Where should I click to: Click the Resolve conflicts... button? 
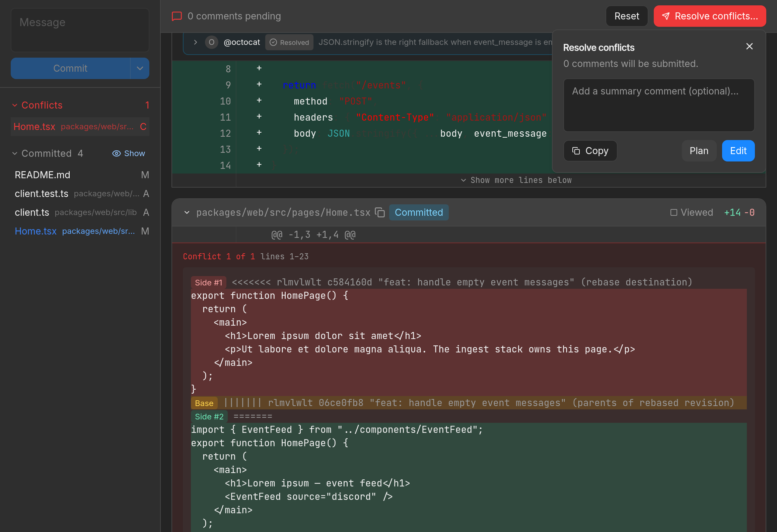710,16
